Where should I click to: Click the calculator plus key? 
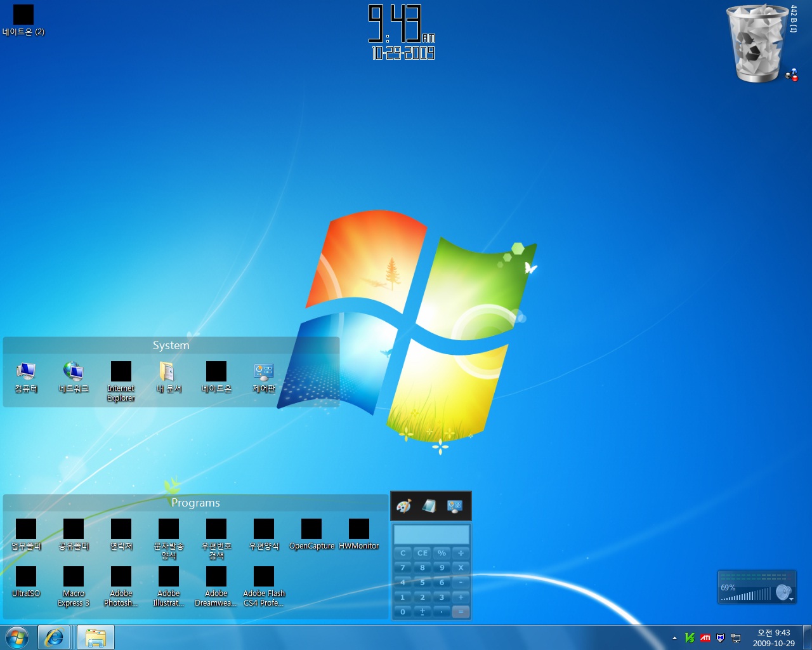[461, 597]
